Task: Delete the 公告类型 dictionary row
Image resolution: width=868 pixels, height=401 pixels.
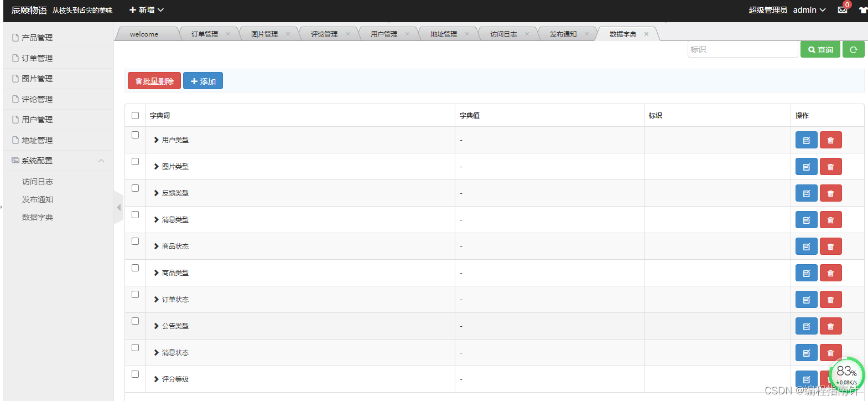Action: click(830, 326)
